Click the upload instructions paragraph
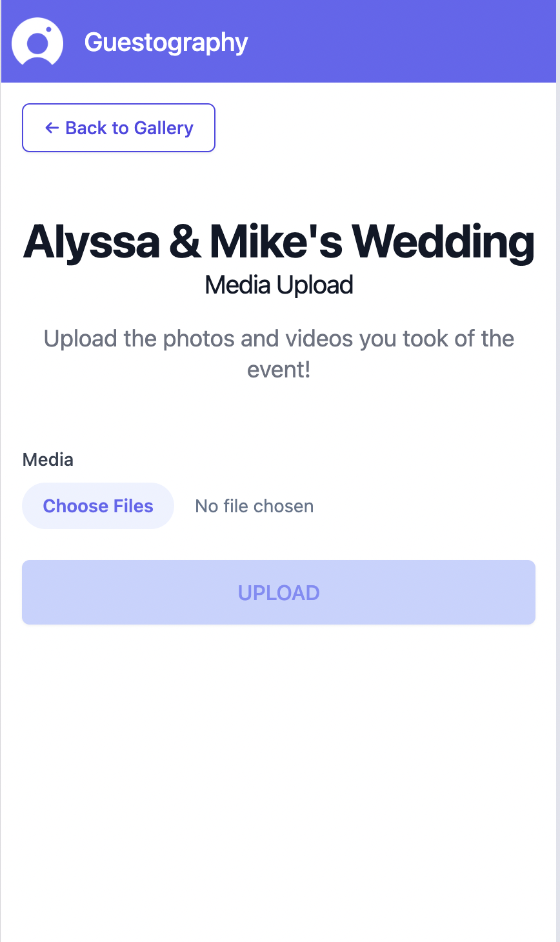The height and width of the screenshot is (942, 560). pos(279,354)
